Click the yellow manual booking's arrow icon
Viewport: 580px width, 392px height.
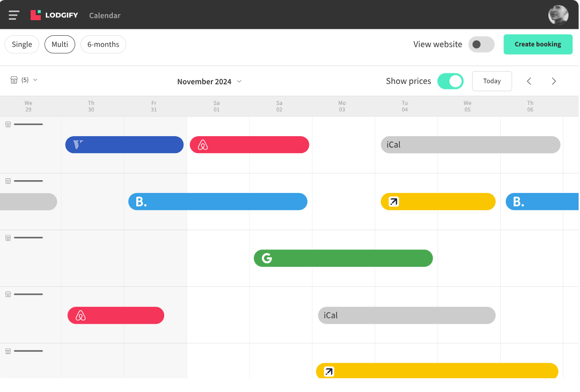click(393, 201)
